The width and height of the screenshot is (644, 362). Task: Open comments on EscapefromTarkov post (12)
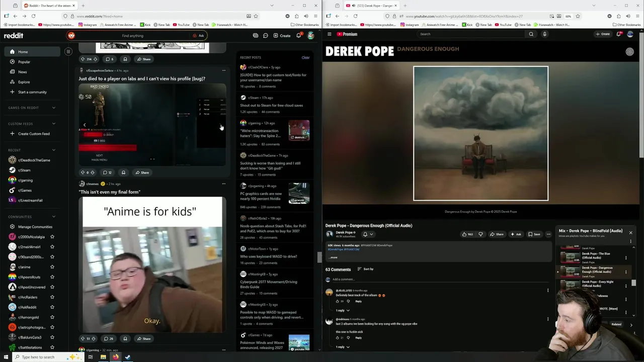coord(107,172)
